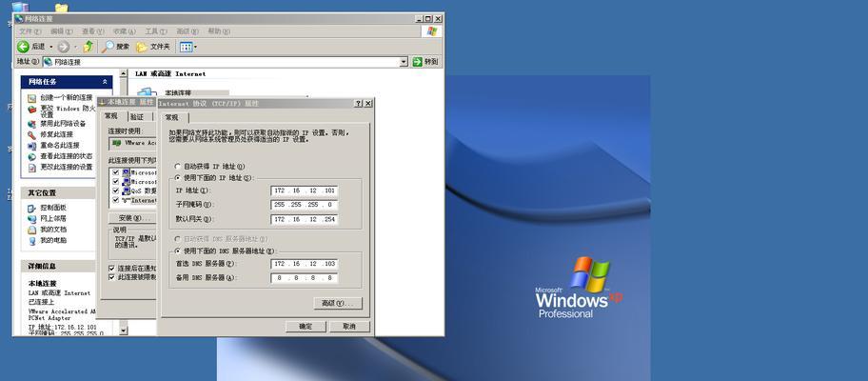The width and height of the screenshot is (868, 381).
Task: Click the Search (搜索) magnifier icon
Action: click(x=108, y=47)
